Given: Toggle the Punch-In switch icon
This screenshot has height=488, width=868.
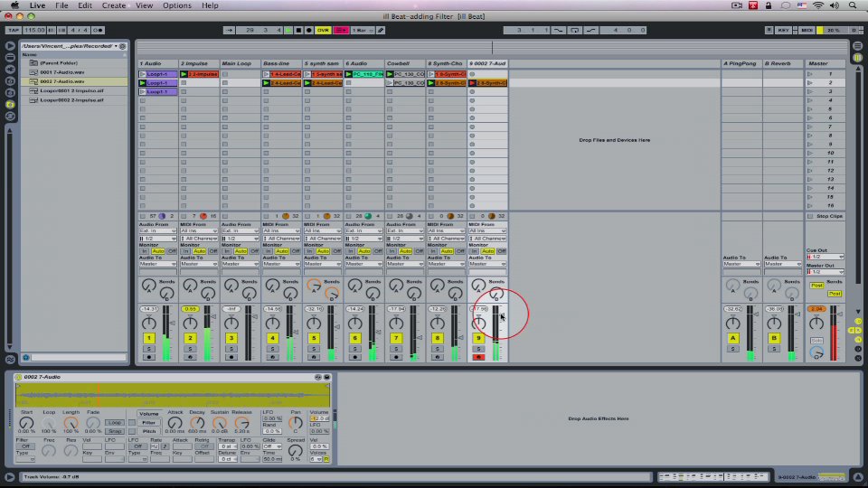Looking at the screenshot, I should (x=559, y=30).
